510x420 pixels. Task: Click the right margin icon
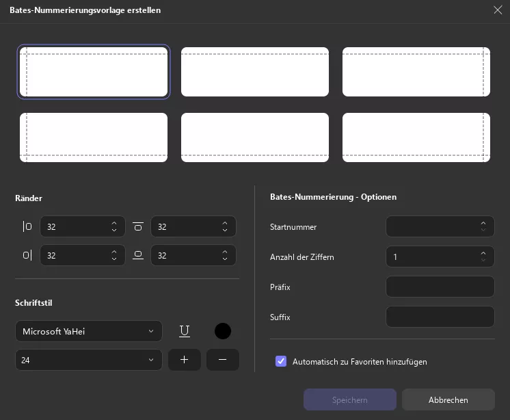pyautogui.click(x=27, y=255)
